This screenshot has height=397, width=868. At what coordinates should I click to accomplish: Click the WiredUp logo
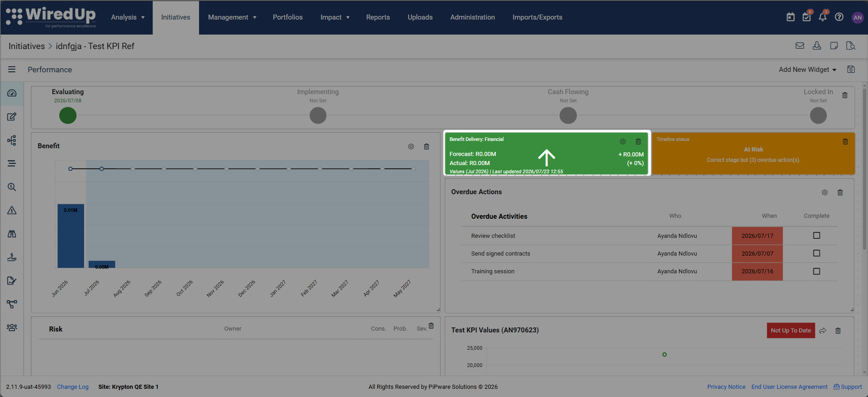click(51, 17)
